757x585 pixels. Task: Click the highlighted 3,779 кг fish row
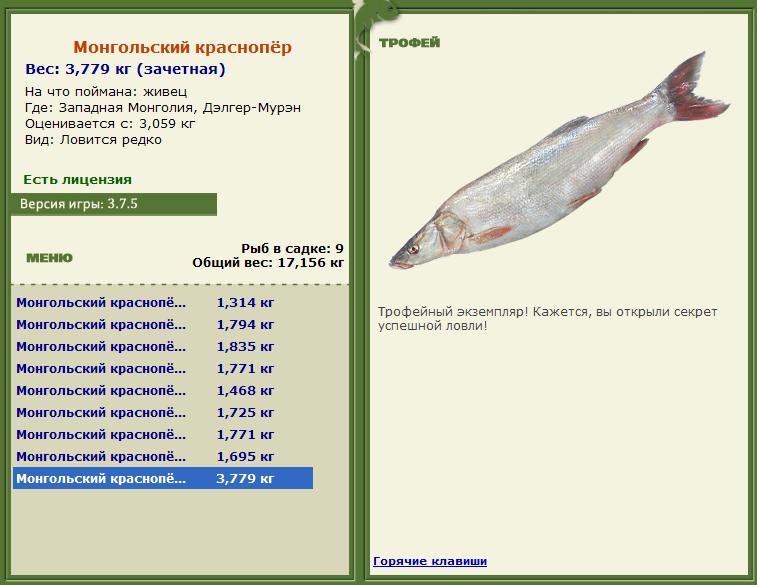163,478
